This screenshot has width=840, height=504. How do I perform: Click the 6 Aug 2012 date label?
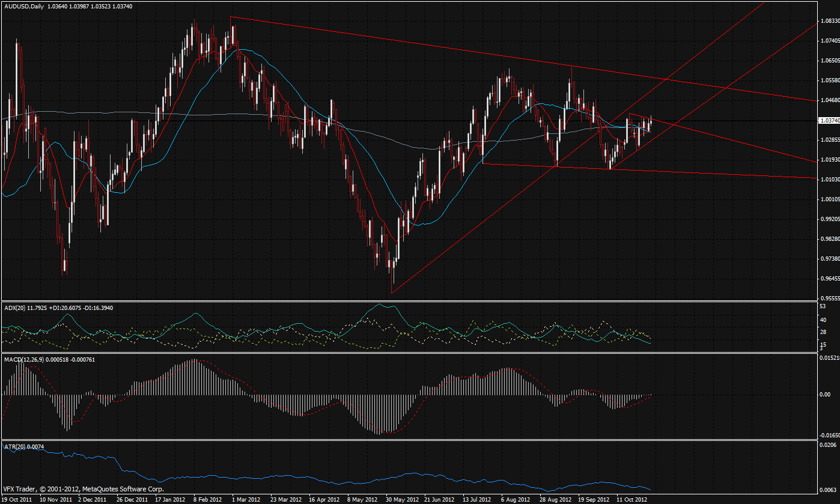pos(517,499)
